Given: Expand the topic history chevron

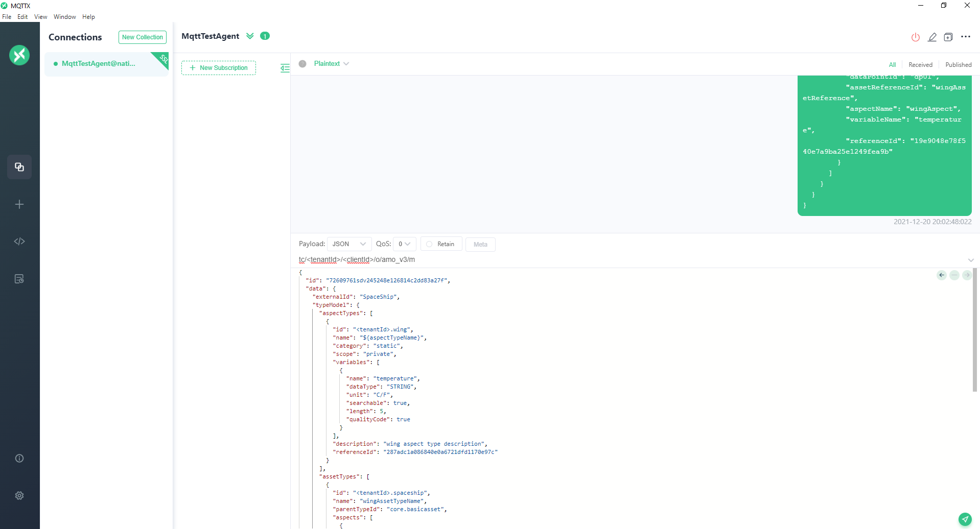Looking at the screenshot, I should click(971, 260).
